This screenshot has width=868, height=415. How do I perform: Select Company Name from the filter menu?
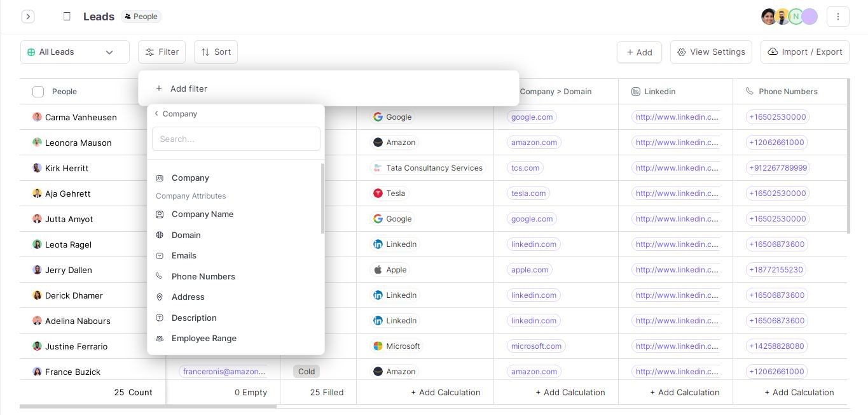[202, 214]
